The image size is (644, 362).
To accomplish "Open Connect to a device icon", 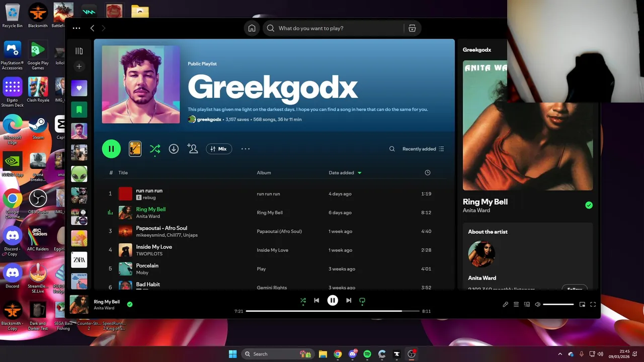I will (527, 304).
